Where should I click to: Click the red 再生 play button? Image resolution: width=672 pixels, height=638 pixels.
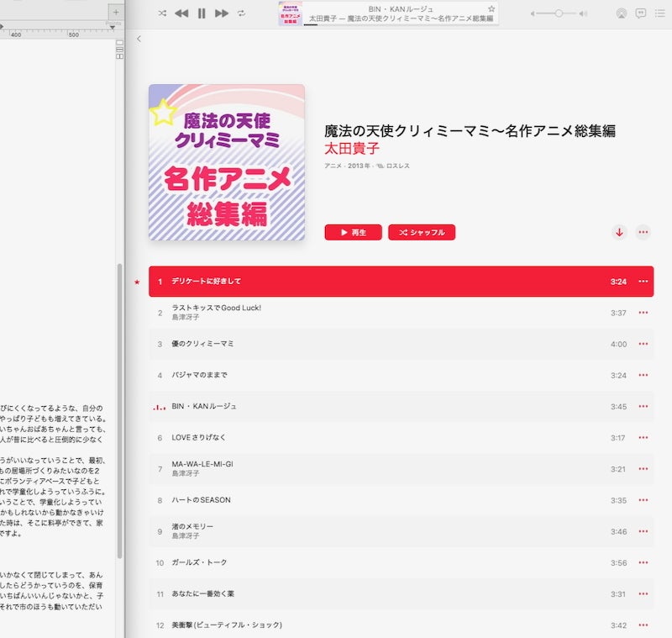coord(353,232)
